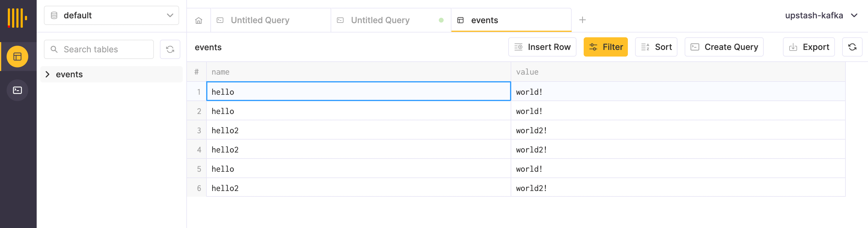This screenshot has width=868, height=228.
Task: Click the Export button
Action: click(808, 47)
